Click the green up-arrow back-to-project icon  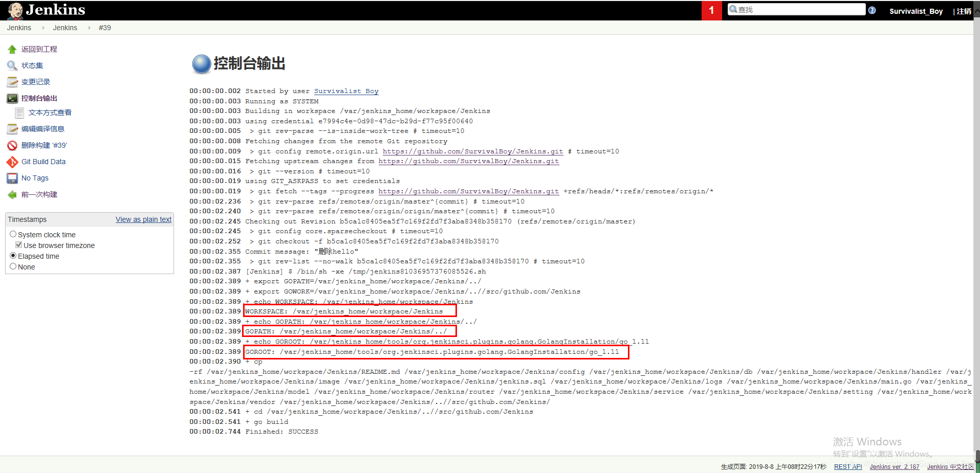pyautogui.click(x=12, y=49)
